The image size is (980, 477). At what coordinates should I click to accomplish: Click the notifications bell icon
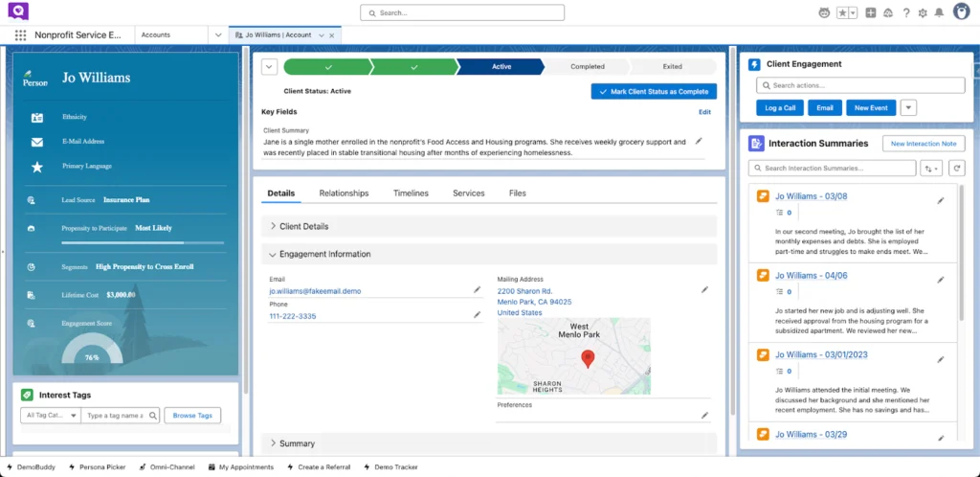(939, 12)
